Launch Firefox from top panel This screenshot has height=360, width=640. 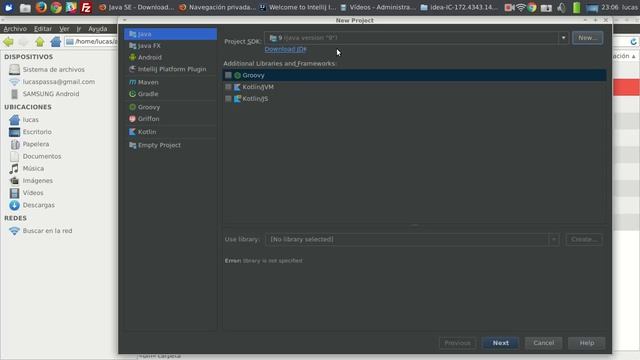41,7
